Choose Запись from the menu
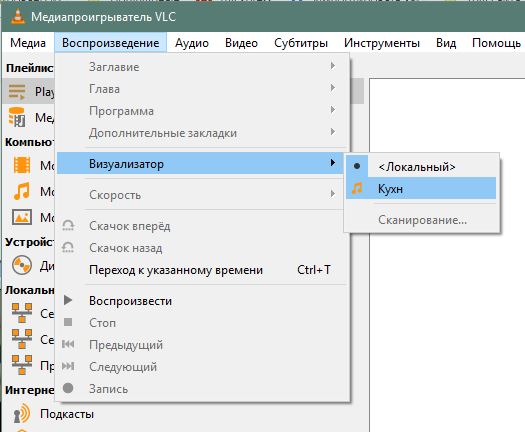 [203, 389]
